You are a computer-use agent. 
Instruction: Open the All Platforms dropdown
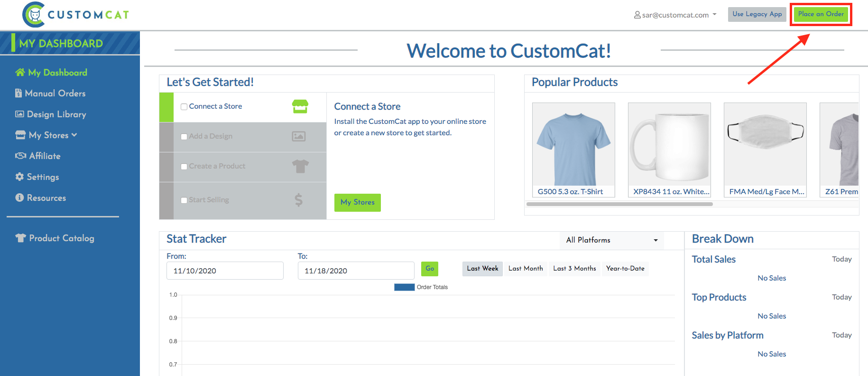[x=611, y=240]
